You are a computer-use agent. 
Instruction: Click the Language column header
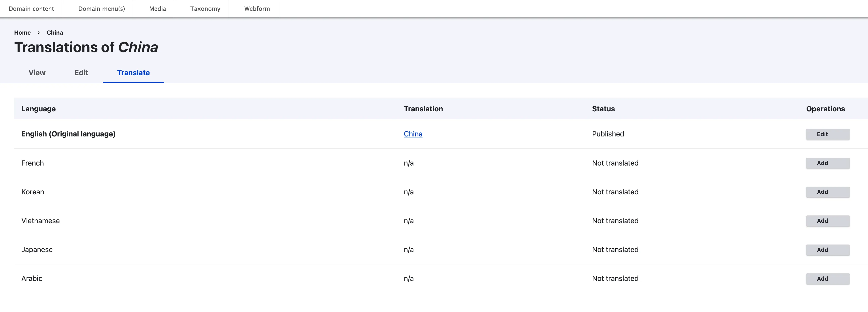pyautogui.click(x=38, y=109)
